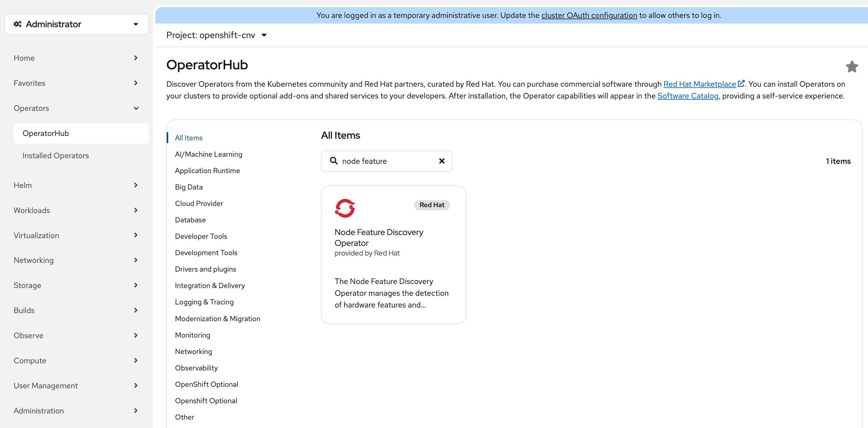Filter by Development Tools category
This screenshot has width=868, height=428.
(x=206, y=252)
